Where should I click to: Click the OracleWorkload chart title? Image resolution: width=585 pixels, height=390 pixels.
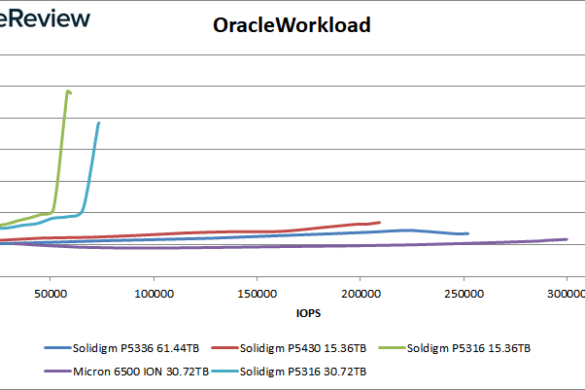pyautogui.click(x=292, y=25)
